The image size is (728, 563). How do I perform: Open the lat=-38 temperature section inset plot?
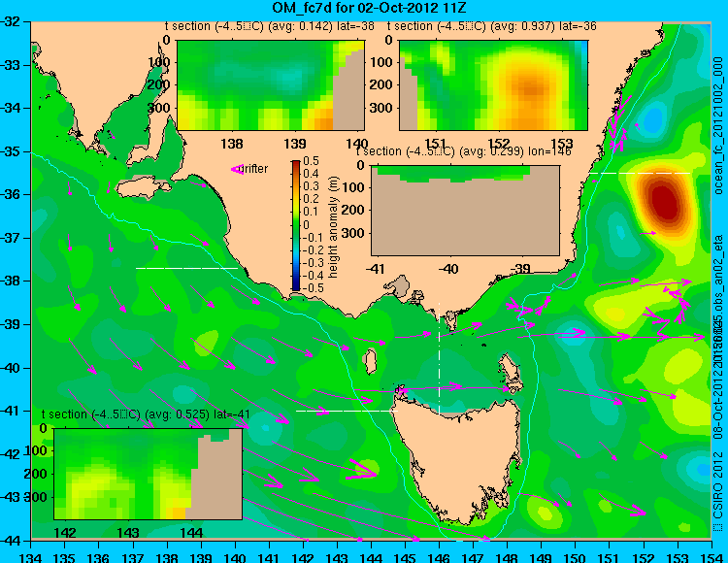point(271,85)
